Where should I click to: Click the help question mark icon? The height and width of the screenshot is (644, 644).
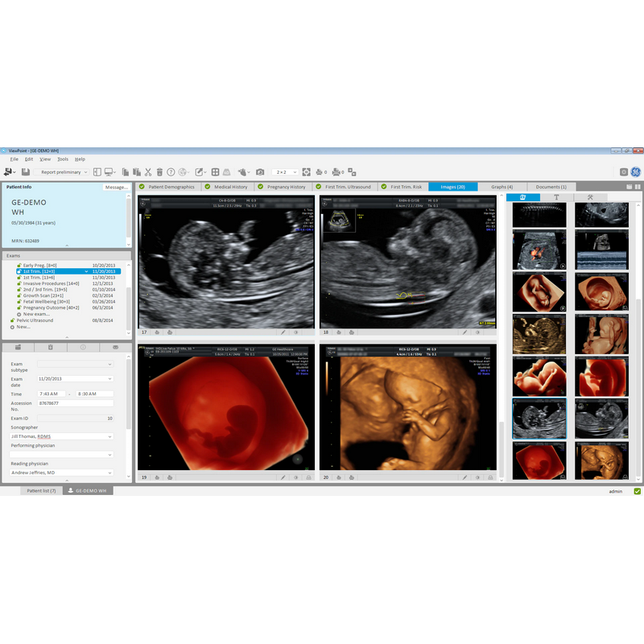coord(171,172)
